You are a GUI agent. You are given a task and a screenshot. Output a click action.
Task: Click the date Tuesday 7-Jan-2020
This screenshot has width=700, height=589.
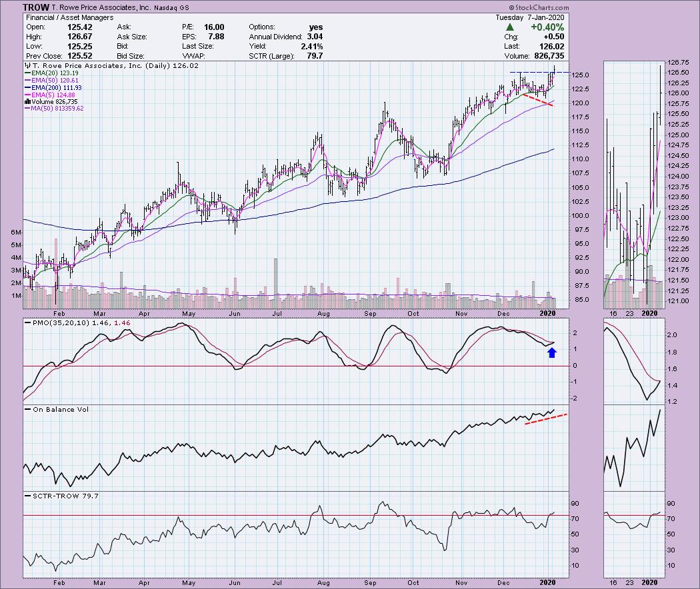(x=529, y=17)
